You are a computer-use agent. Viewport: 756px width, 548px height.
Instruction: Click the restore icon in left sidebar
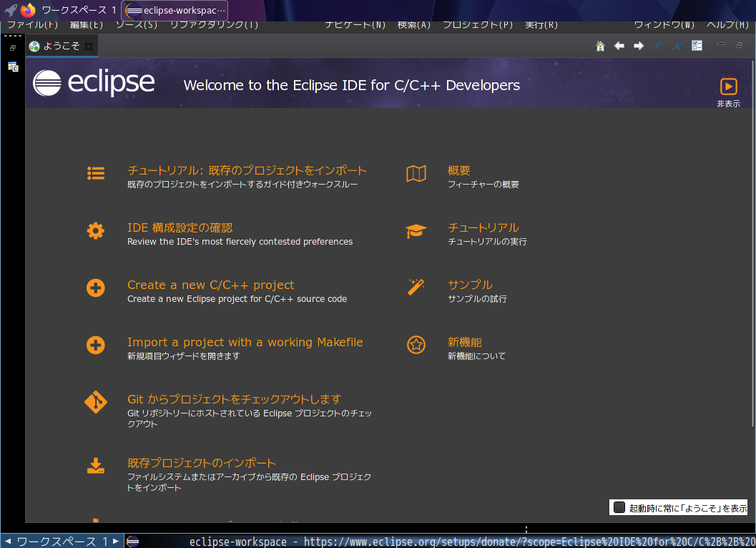pyautogui.click(x=13, y=48)
